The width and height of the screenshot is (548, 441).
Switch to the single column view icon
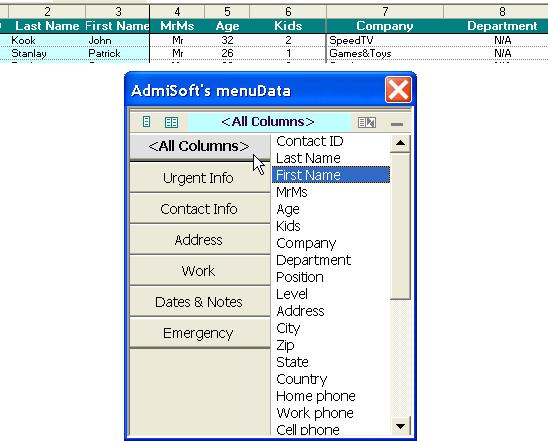tap(146, 122)
